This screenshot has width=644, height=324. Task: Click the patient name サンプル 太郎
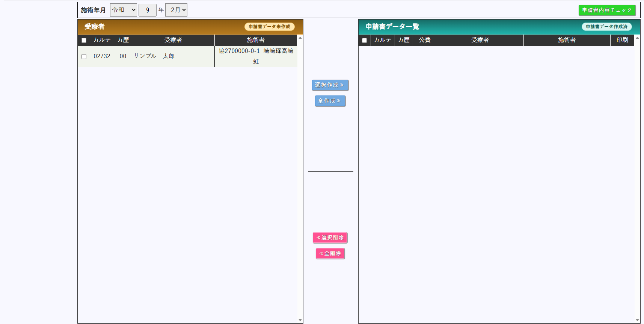click(x=154, y=56)
